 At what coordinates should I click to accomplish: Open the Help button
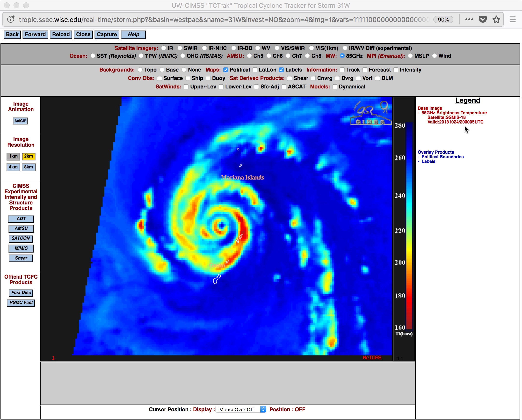pyautogui.click(x=133, y=35)
